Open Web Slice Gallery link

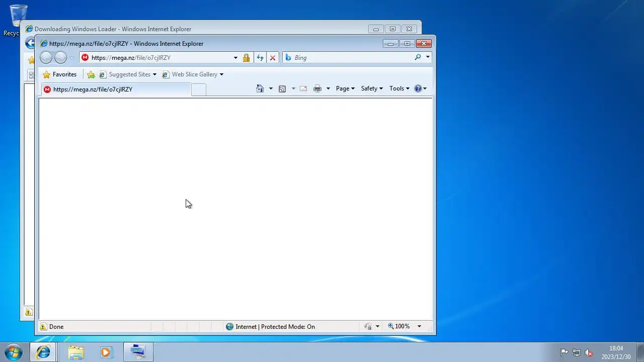(x=193, y=74)
